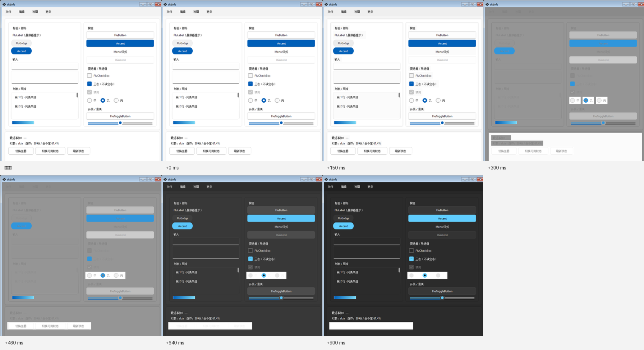Screen dimensions: 644x350
Task: Click the slider thumb in the +0 ms frame
Action: [281, 123]
